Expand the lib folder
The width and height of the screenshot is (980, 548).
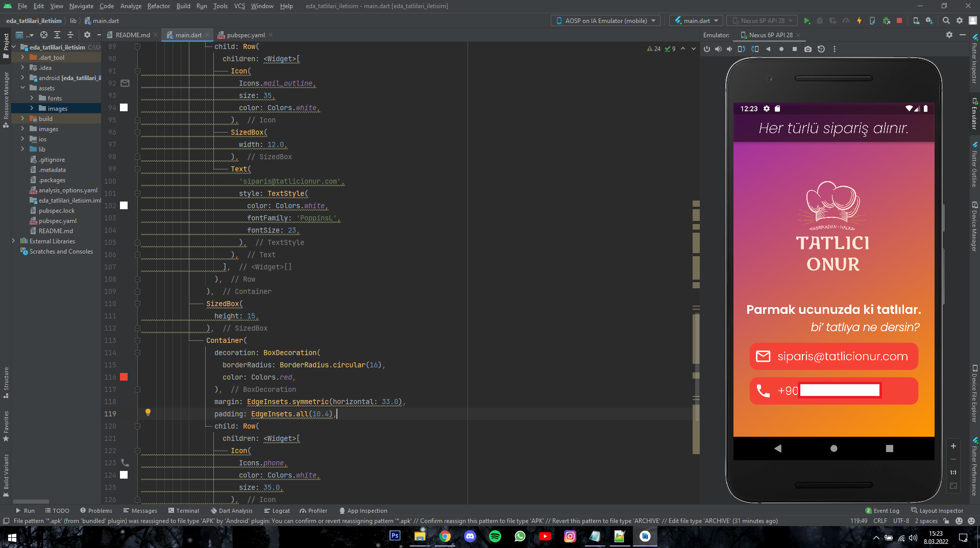22,150
